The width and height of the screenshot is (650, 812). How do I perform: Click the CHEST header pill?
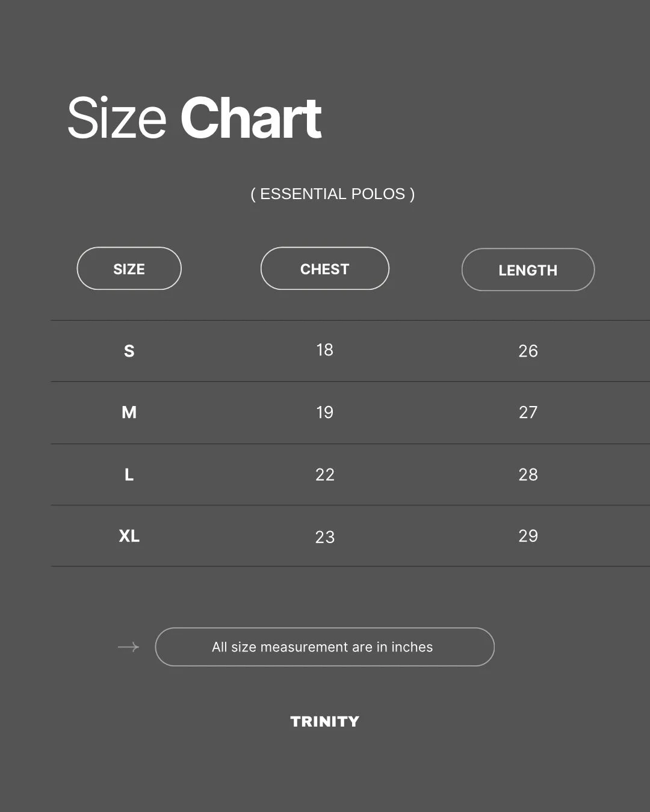(x=324, y=269)
